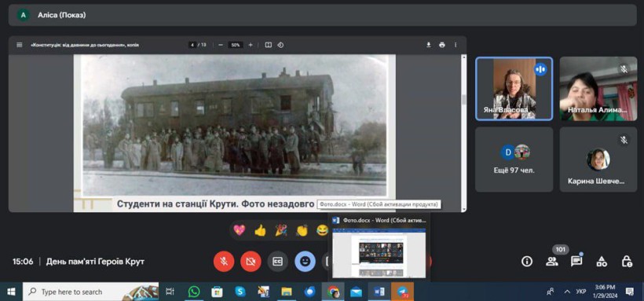Select Яна Власова video tile

(514, 88)
